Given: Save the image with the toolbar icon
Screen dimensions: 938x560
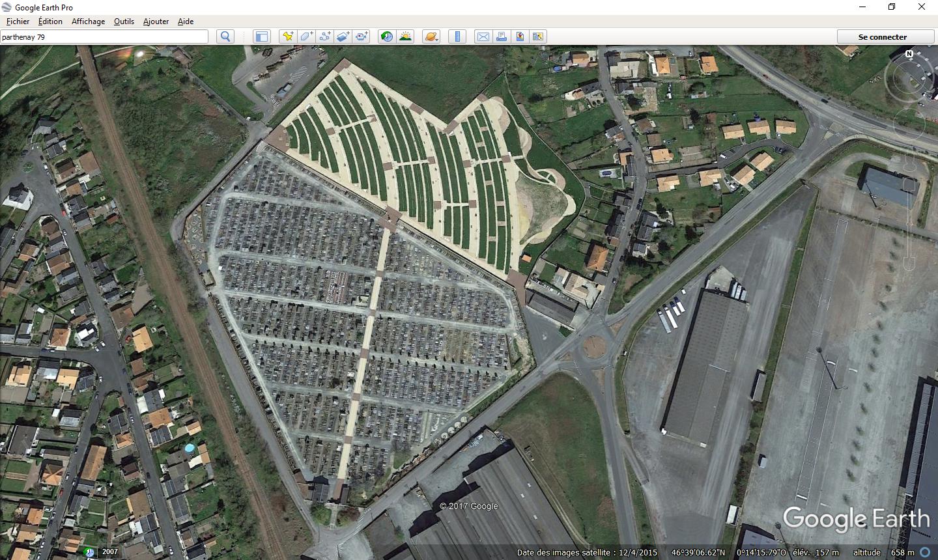Looking at the screenshot, I should coord(519,36).
